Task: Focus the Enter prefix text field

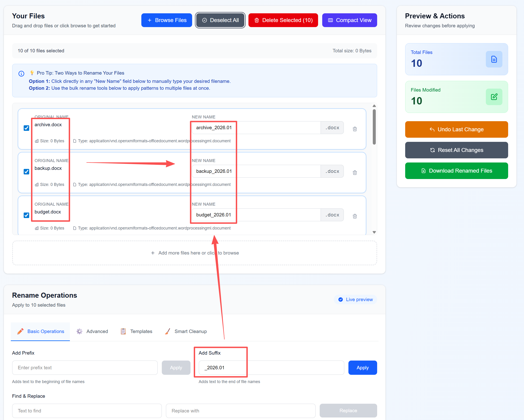Action: pos(85,368)
